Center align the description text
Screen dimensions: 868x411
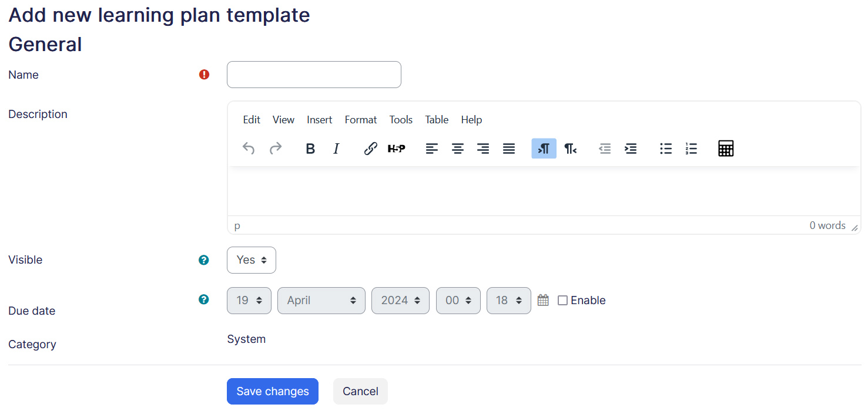458,149
